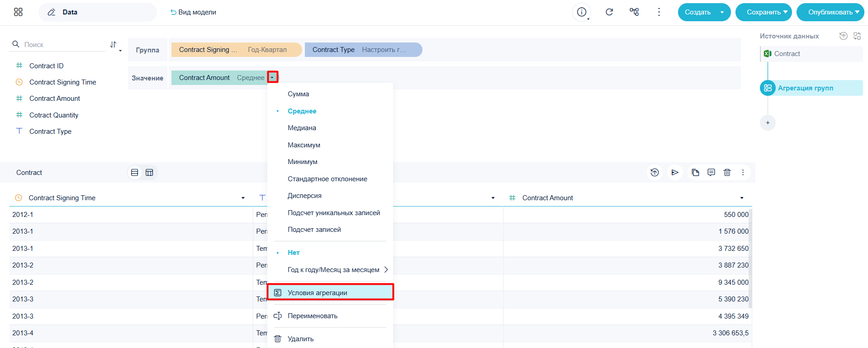Open the vertical three-dot menu in the top bar
This screenshot has height=348, width=868.
[659, 12]
